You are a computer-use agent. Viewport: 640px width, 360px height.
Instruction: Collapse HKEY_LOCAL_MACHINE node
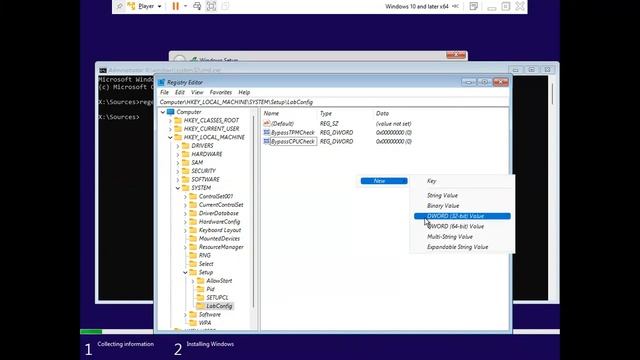point(171,137)
